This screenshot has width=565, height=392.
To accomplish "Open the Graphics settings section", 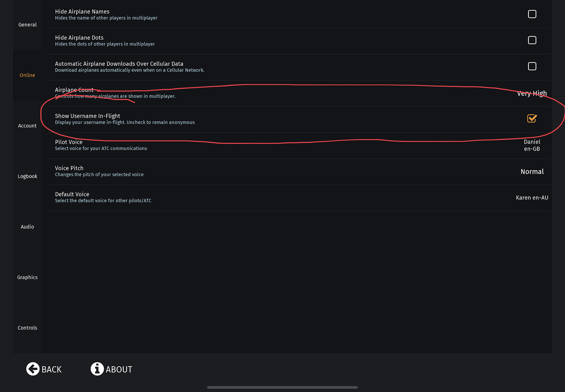I will pyautogui.click(x=27, y=277).
